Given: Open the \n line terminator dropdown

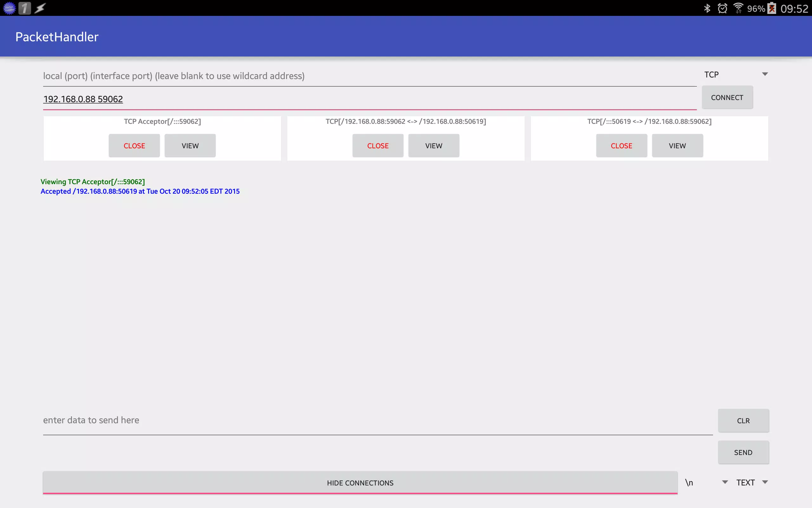Looking at the screenshot, I should [x=706, y=483].
